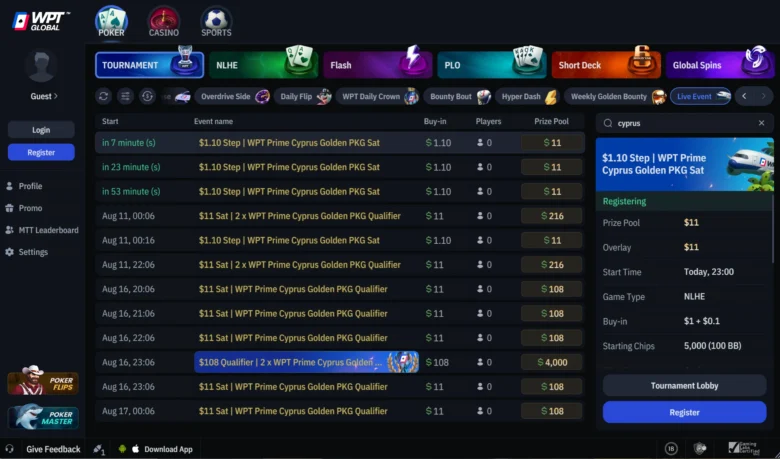Image resolution: width=780 pixels, height=459 pixels.
Task: Select the Weekly Golden Bounty filter
Action: point(615,96)
